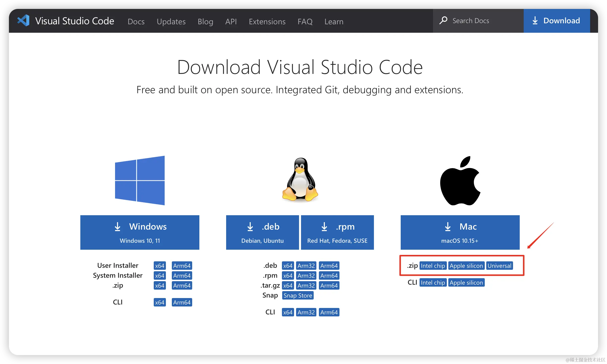Open the Snap Store link
The image size is (607, 364).
(x=298, y=295)
